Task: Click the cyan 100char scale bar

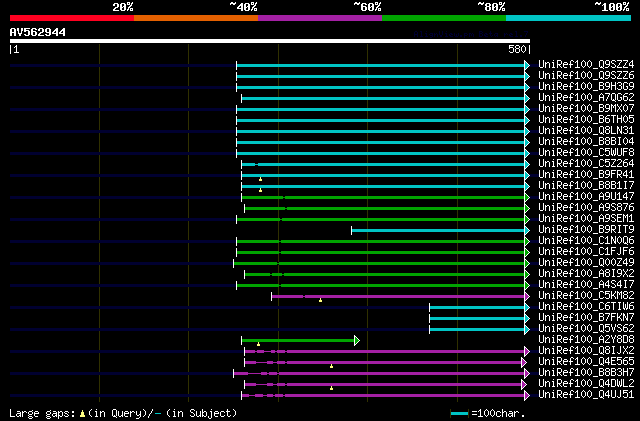Action: tap(460, 414)
